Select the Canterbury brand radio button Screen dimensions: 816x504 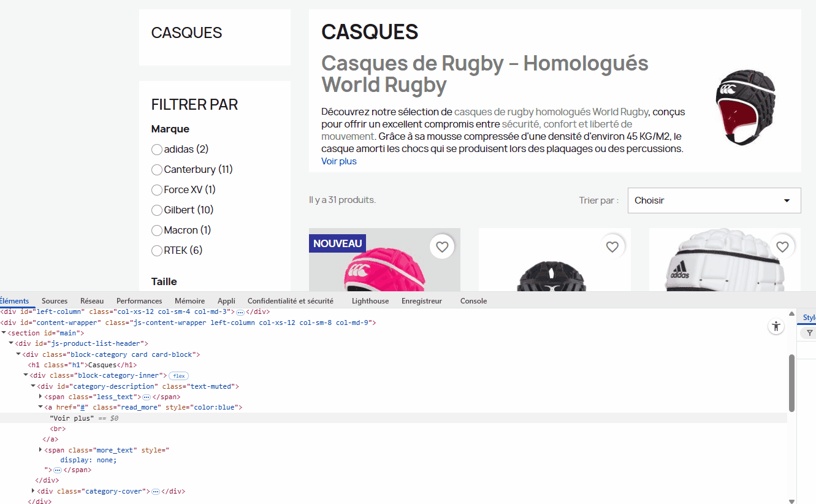[156, 169]
